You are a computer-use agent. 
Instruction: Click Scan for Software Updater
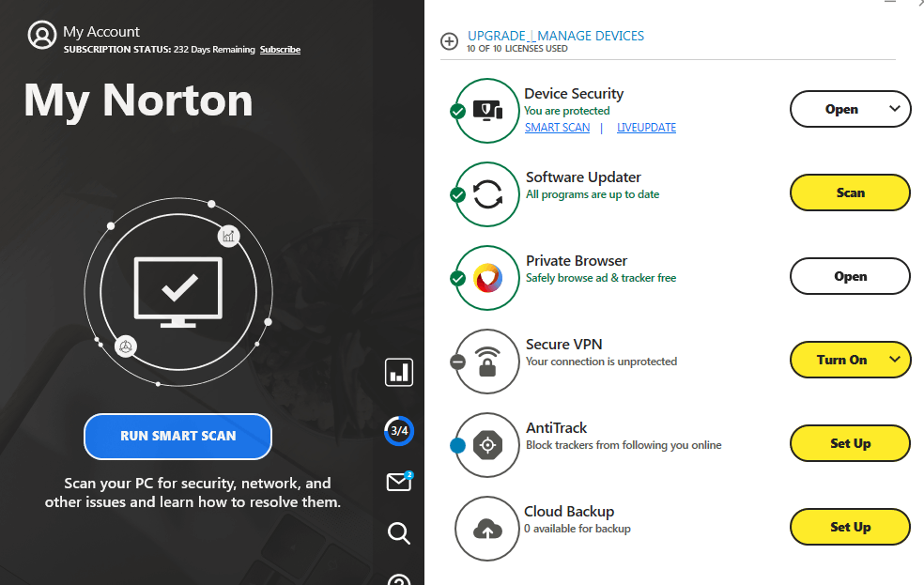851,192
